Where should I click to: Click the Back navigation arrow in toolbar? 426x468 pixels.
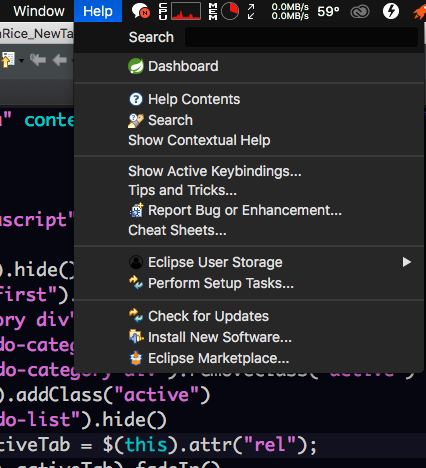click(x=60, y=60)
